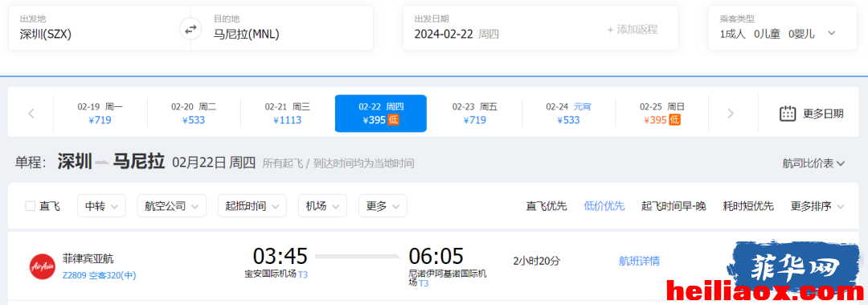Select the 02-20 周二 date tab
This screenshot has height=305, width=868.
193,113
